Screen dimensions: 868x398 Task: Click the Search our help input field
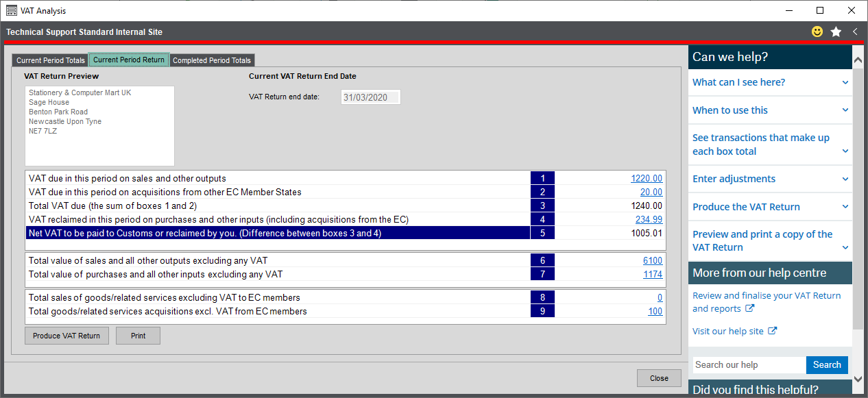(749, 364)
